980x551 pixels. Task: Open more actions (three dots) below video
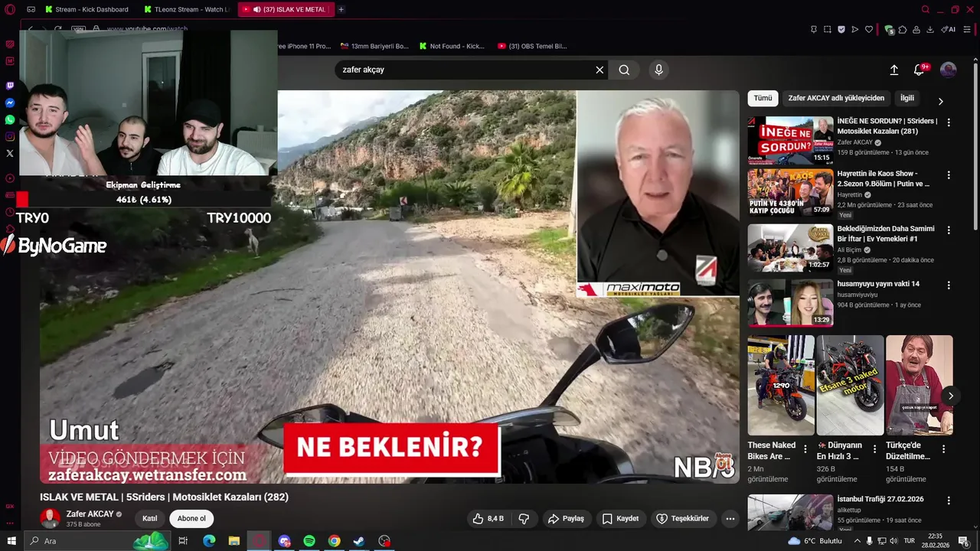[730, 519]
